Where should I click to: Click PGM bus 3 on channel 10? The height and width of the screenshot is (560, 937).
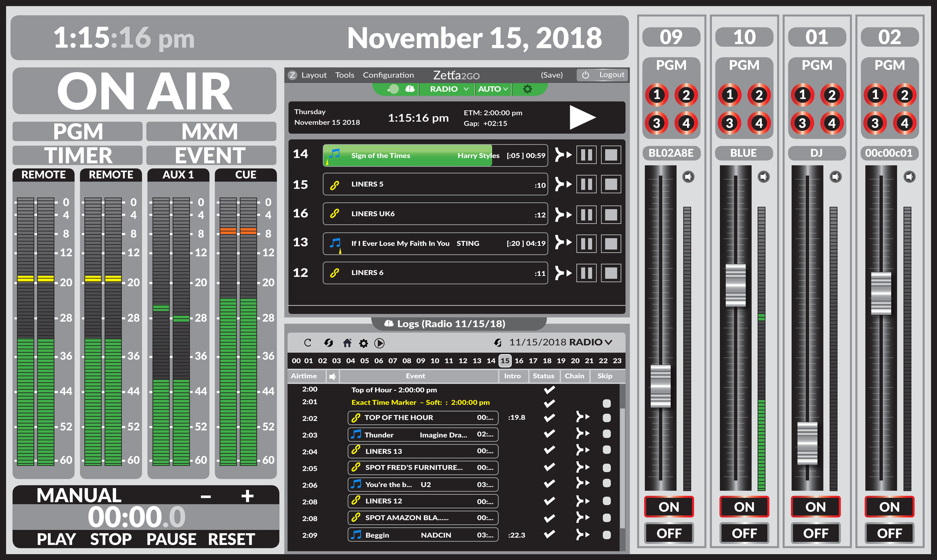pyautogui.click(x=730, y=123)
